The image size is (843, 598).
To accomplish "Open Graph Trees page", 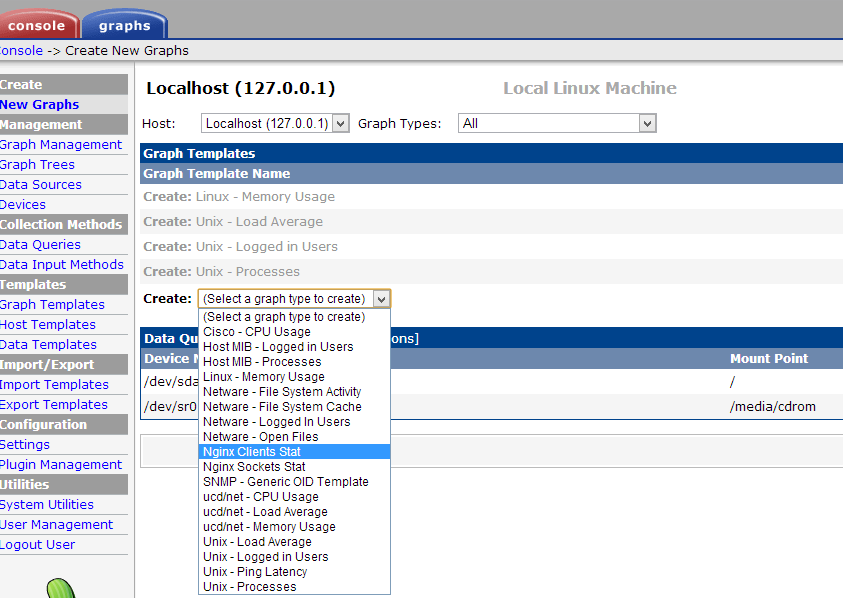I will pyautogui.click(x=37, y=165).
